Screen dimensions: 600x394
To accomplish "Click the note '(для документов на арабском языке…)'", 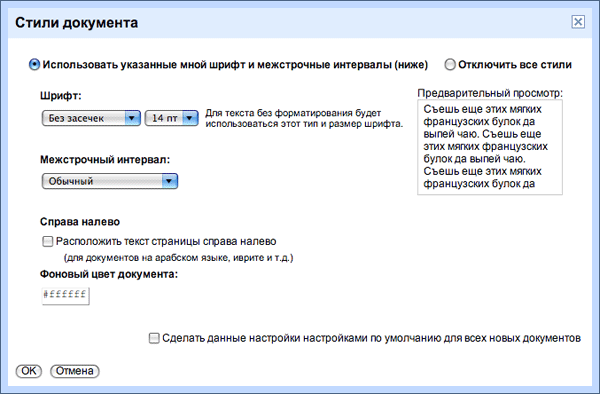I will pos(179,258).
